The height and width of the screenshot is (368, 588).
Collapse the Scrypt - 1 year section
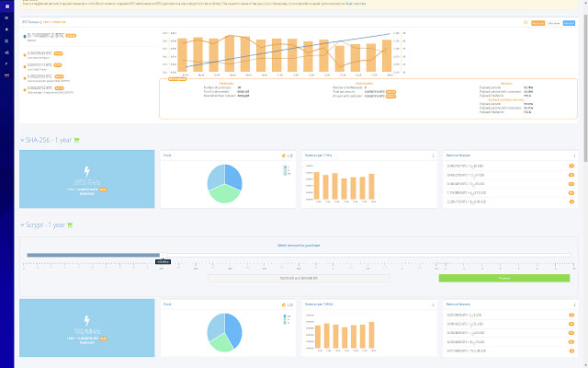click(x=22, y=224)
